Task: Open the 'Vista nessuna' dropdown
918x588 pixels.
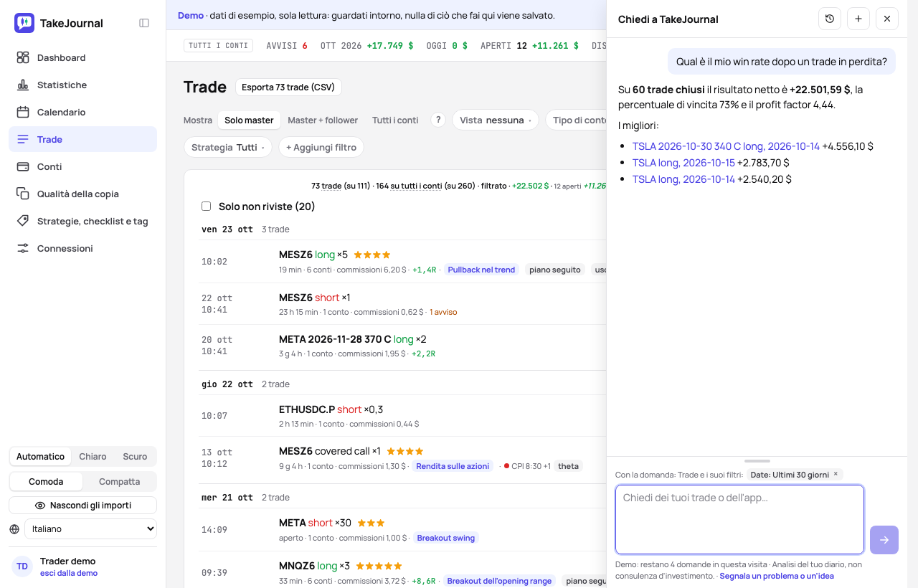Action: tap(496, 120)
